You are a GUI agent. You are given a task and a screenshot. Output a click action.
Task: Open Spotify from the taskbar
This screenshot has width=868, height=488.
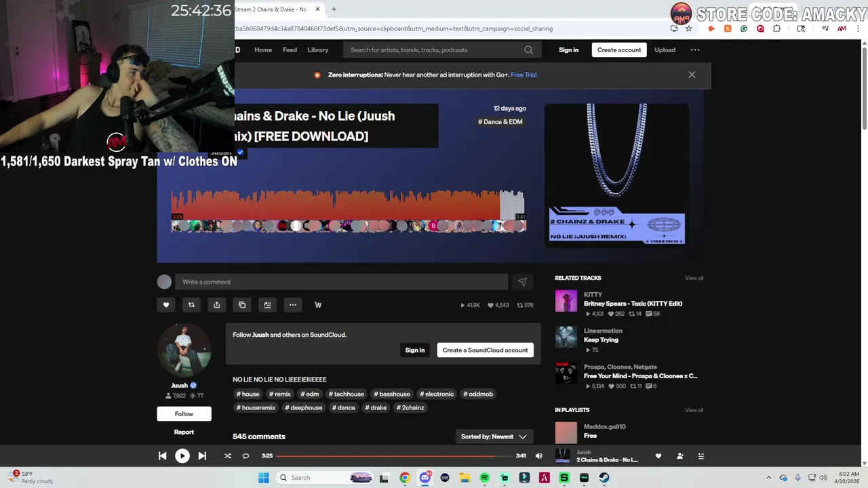[485, 478]
